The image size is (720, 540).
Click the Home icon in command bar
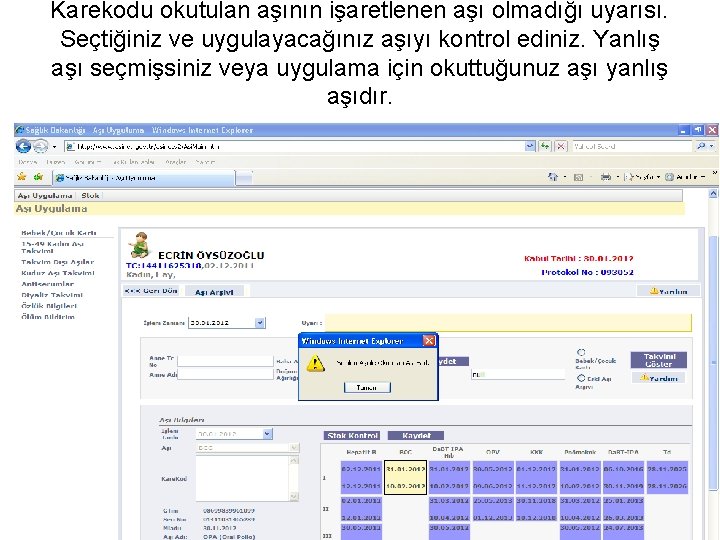[x=553, y=177]
